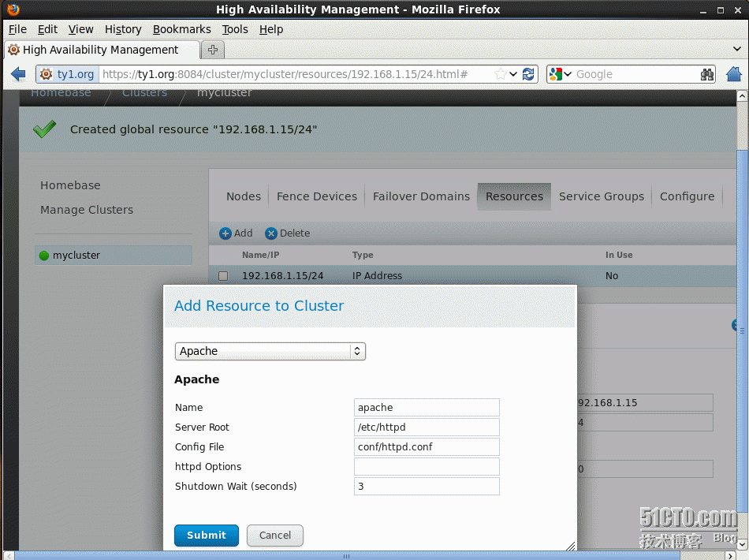Go to the browser home page icon
Image resolution: width=749 pixels, height=560 pixels.
(734, 74)
